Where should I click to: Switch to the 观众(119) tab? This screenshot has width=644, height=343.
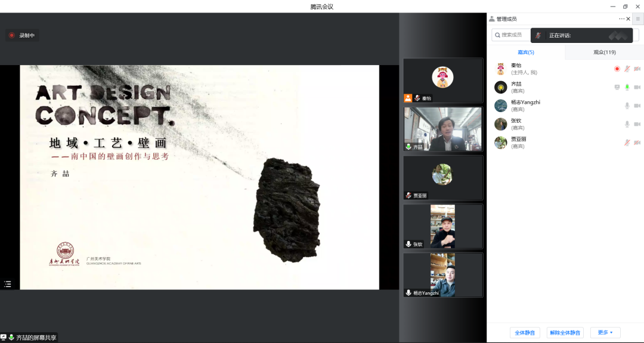click(x=604, y=52)
